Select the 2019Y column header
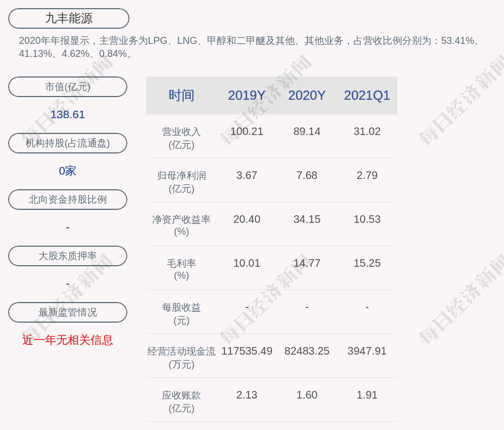This screenshot has height=430, width=504. 247,95
